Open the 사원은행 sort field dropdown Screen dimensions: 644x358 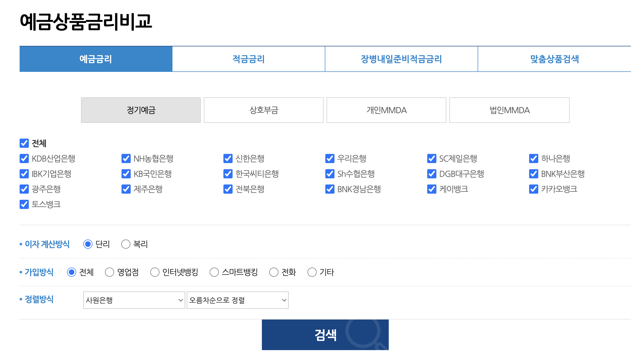(x=134, y=300)
